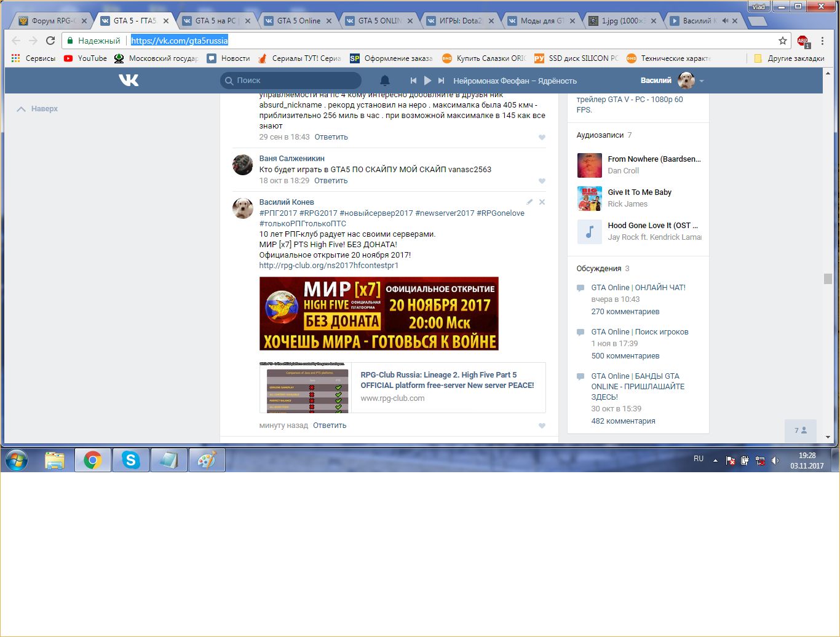Viewport: 840px width, 637px height.
Task: Open the VK notifications bell
Action: pyautogui.click(x=385, y=81)
